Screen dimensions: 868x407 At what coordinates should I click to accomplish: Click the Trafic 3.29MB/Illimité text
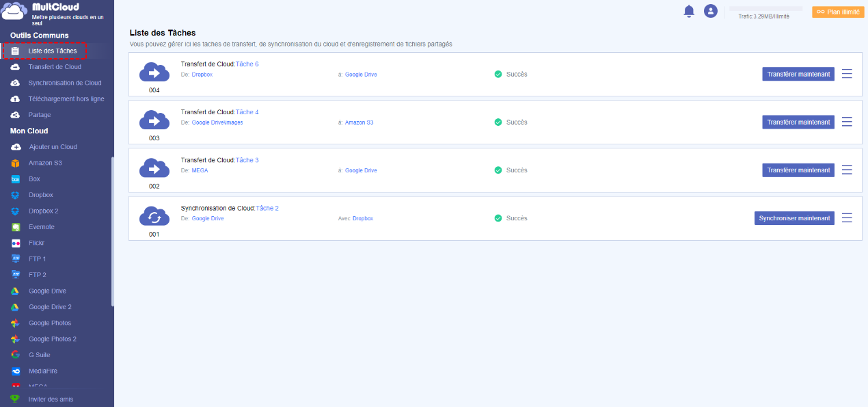(764, 16)
